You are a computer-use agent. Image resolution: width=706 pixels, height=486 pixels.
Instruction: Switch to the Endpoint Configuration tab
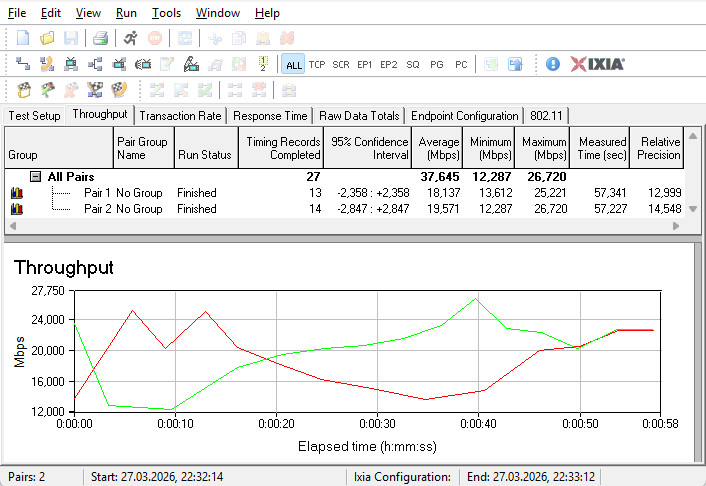(465, 116)
